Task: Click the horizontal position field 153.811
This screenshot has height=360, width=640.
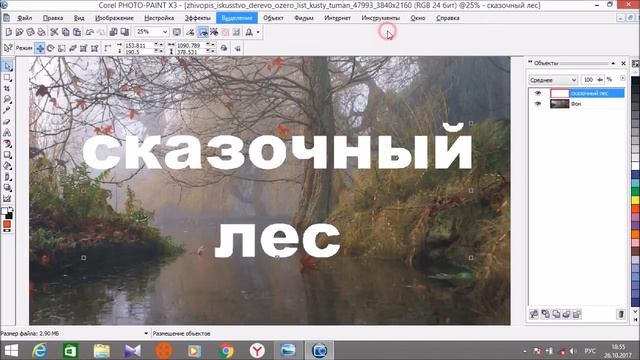Action: pos(140,45)
